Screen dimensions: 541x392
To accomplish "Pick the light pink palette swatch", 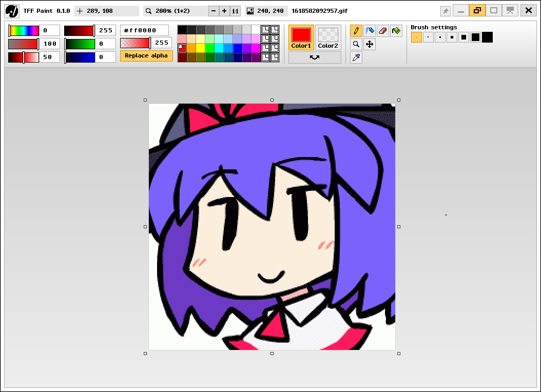I will (x=182, y=39).
